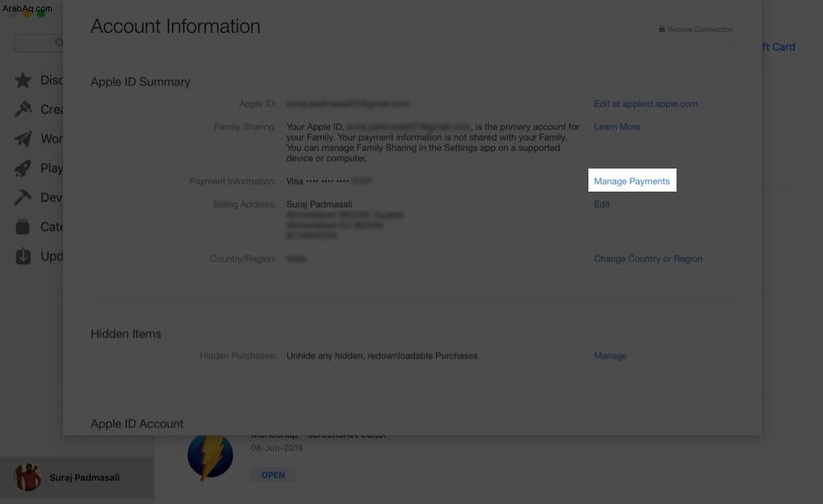Edit the billing address

coord(602,204)
